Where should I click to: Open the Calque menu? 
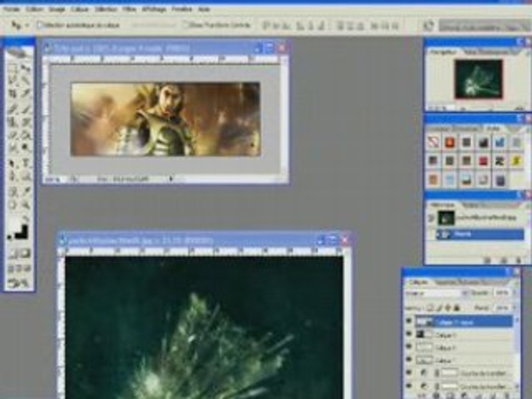click(x=80, y=9)
